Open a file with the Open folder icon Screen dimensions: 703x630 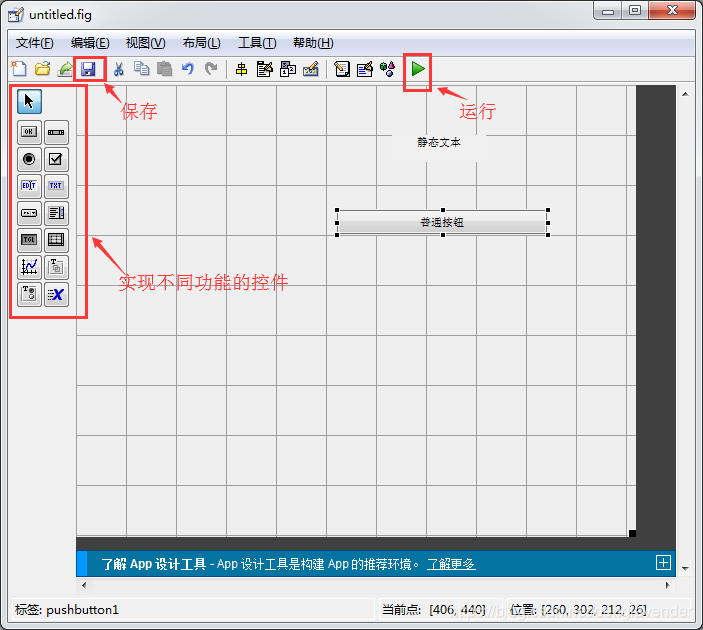[43, 69]
